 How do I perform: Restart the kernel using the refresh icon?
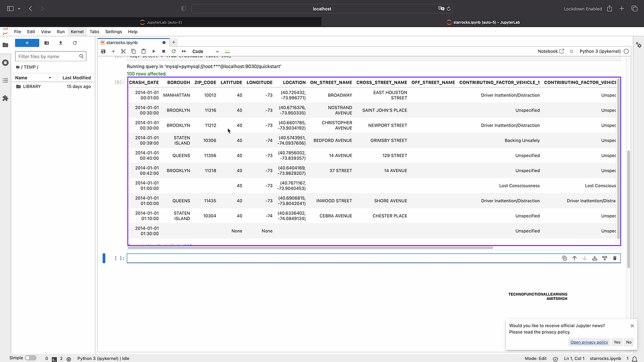(x=173, y=51)
